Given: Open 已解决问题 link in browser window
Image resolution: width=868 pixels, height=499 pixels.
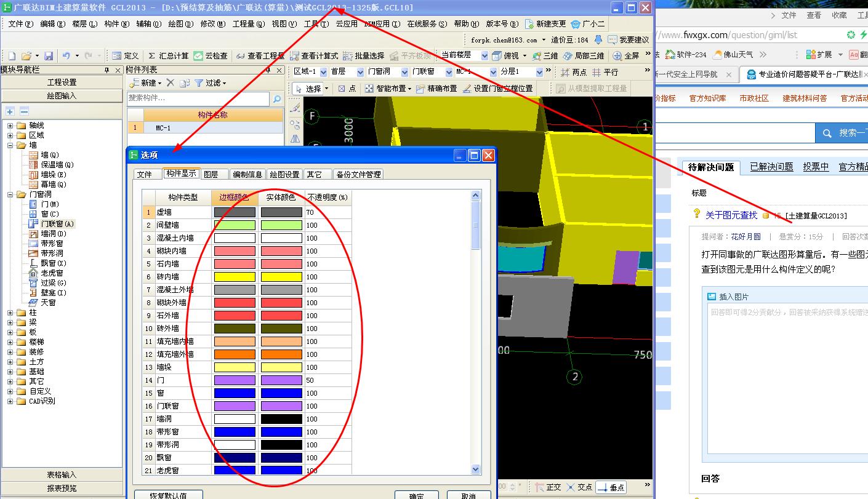Looking at the screenshot, I should click(771, 167).
